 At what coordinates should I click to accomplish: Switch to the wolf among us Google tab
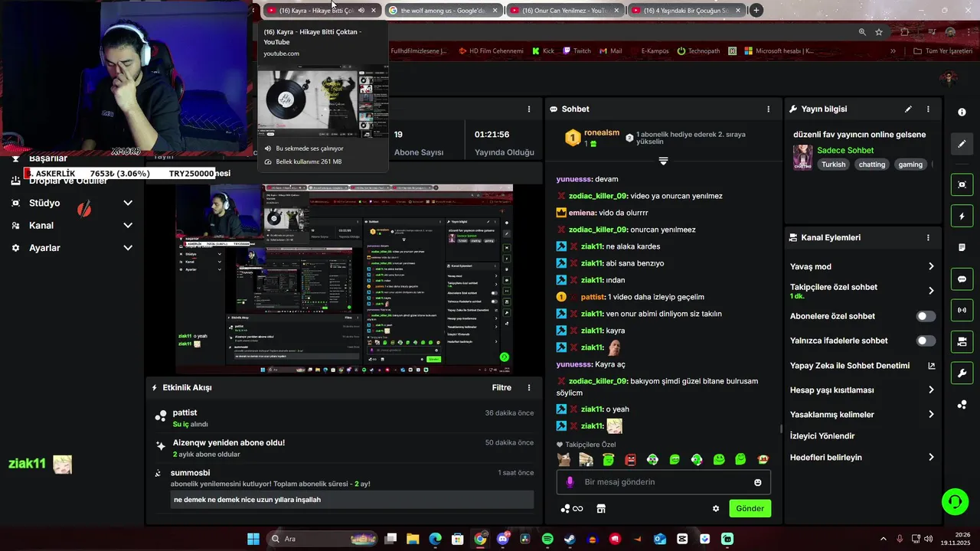coord(444,11)
